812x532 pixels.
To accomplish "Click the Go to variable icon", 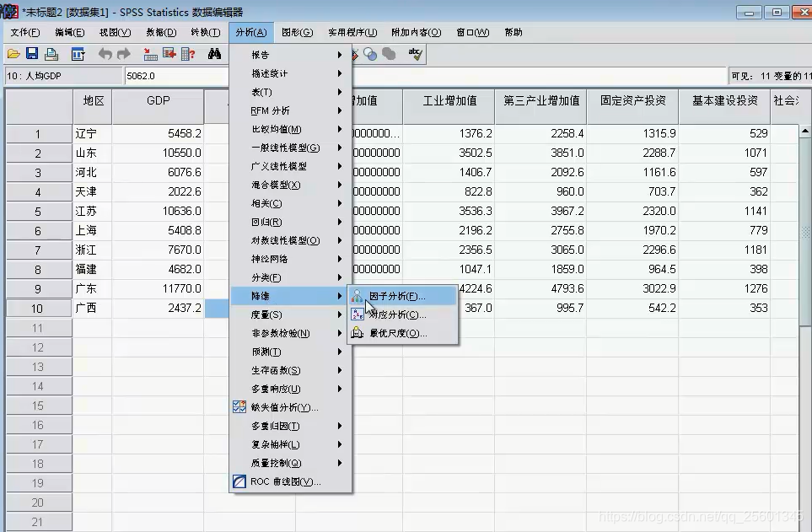I will [169, 54].
